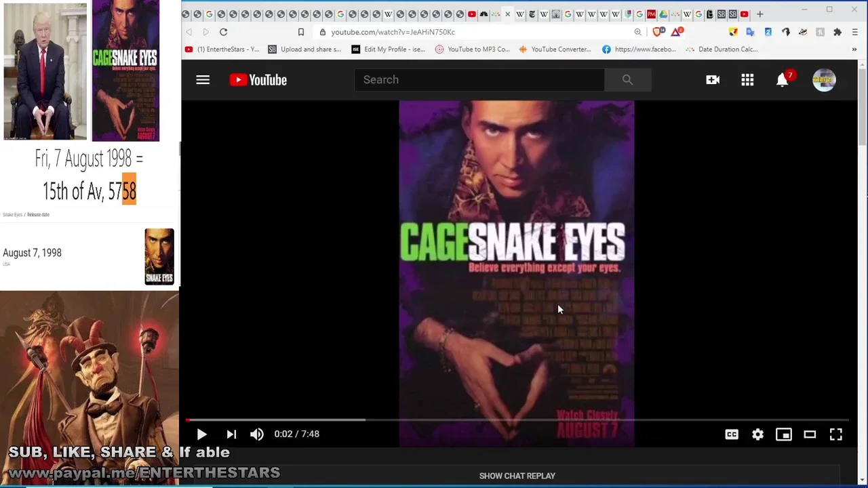Open the YouTube hamburger guide menu
The height and width of the screenshot is (488, 868).
pos(203,80)
